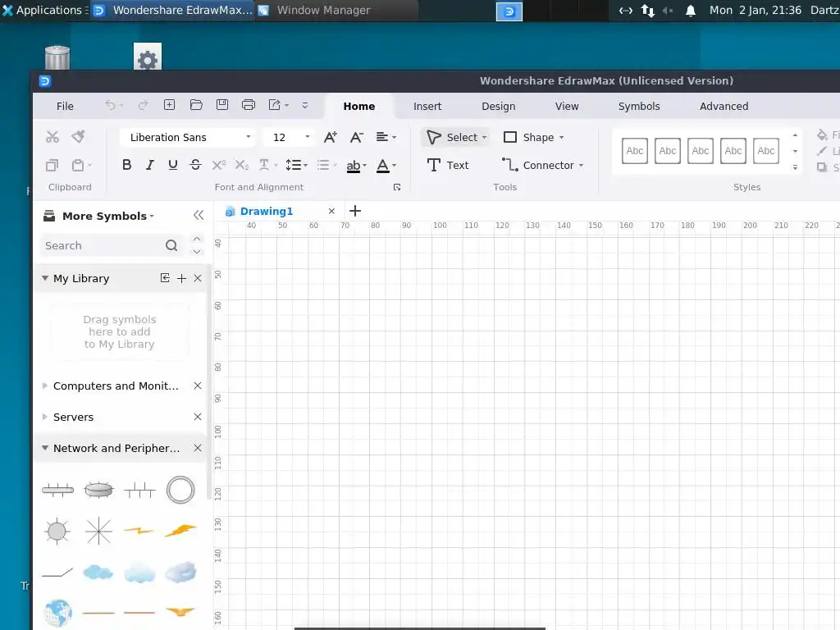The width and height of the screenshot is (840, 630).
Task: Close the Drawing1 tab
Action: pos(331,211)
